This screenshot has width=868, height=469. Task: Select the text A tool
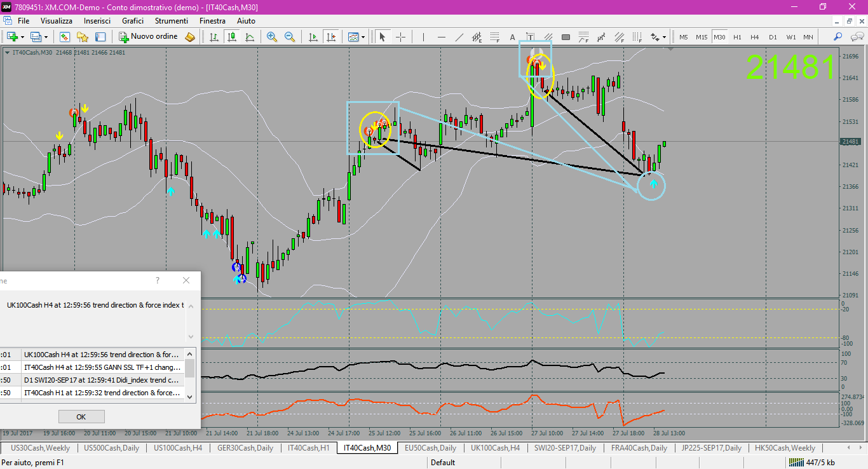click(512, 37)
